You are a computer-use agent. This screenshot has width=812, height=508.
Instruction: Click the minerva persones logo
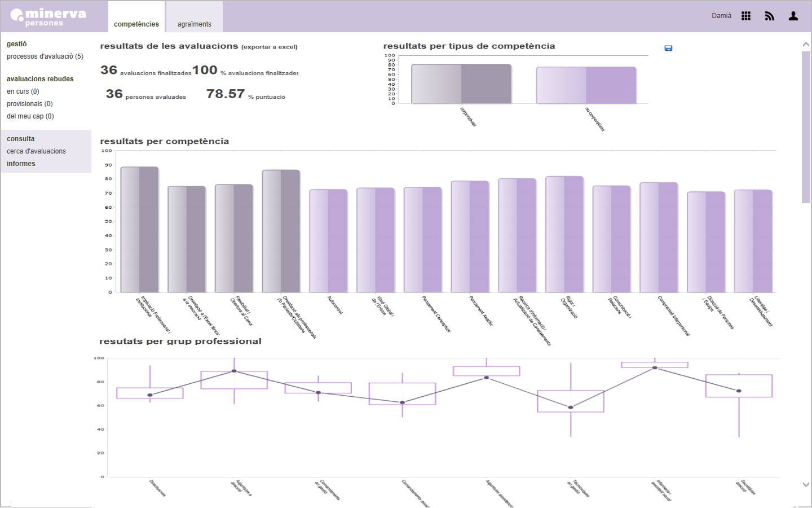coord(48,17)
